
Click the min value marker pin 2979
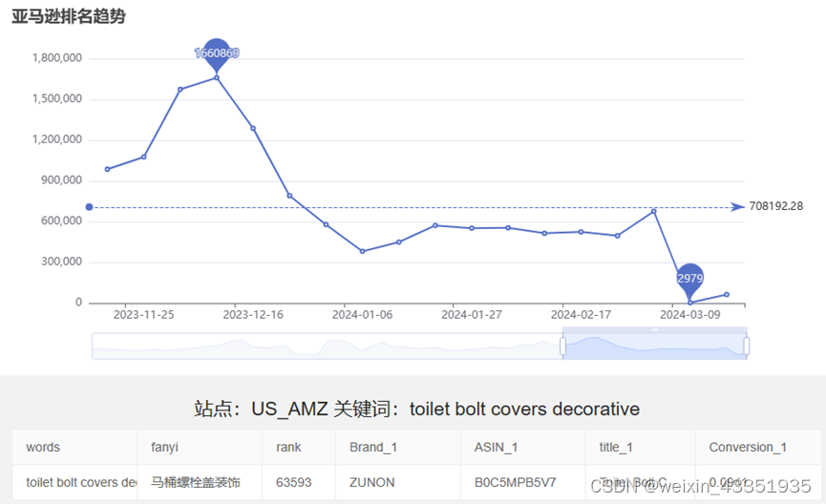(689, 279)
